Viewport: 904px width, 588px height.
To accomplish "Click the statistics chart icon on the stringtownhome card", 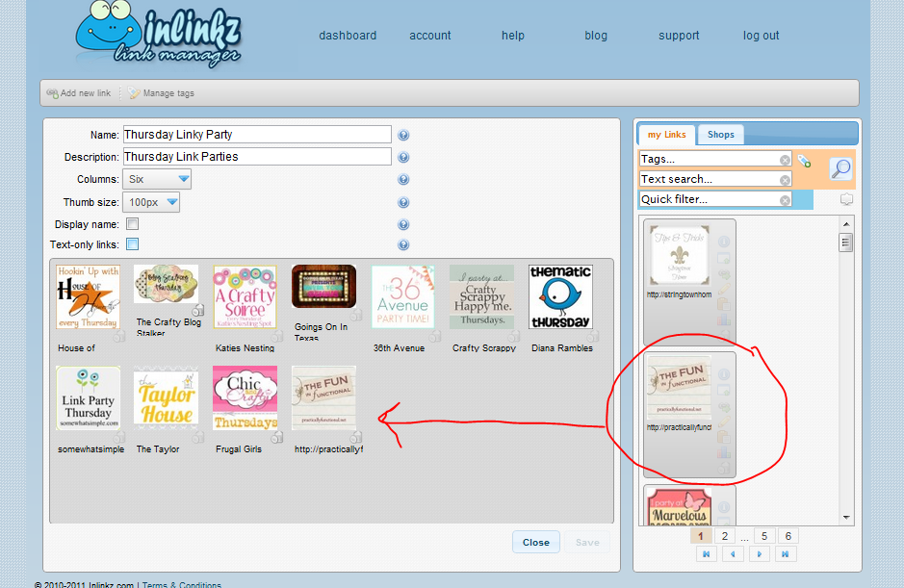I will (724, 320).
